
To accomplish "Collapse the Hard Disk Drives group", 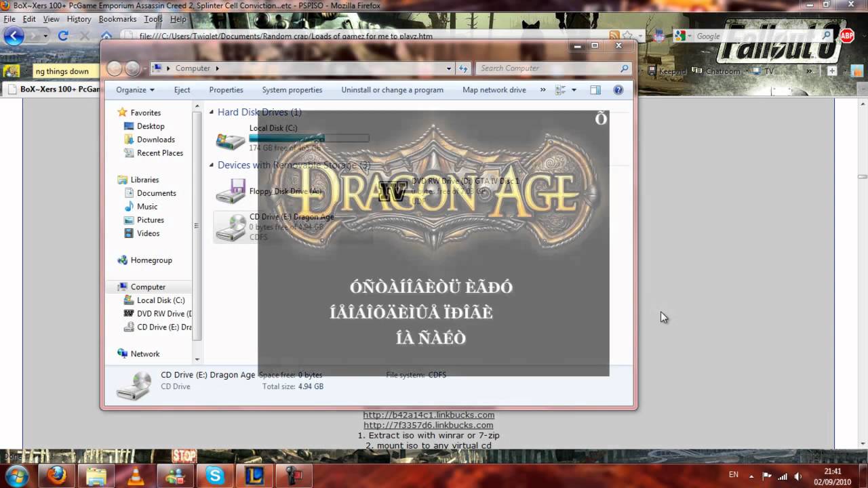I will coord(212,113).
